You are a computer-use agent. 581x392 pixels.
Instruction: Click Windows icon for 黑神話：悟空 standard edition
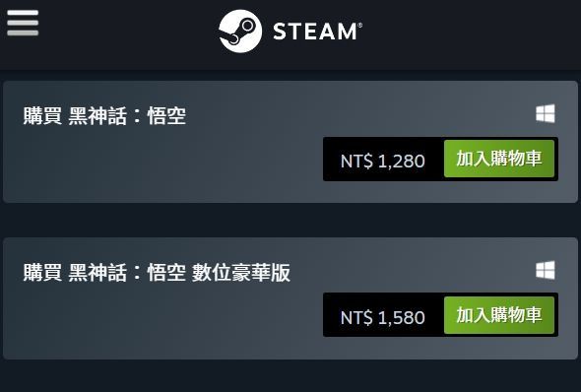click(546, 113)
